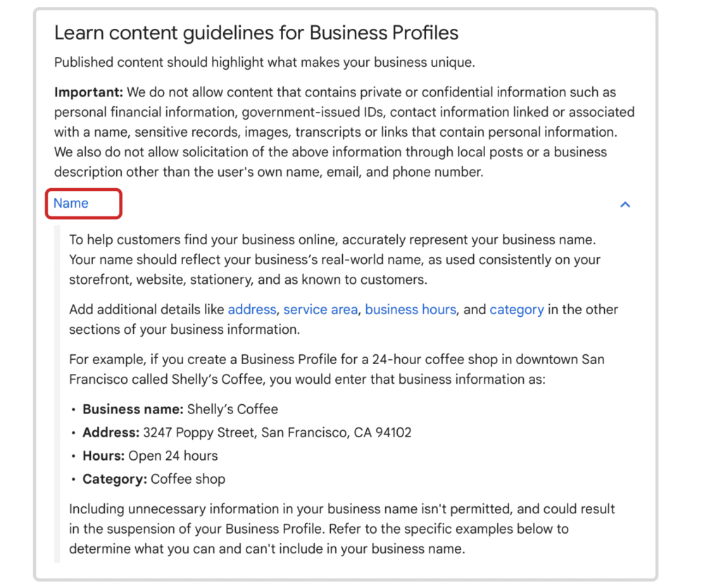Collapse the Name section chevron
Viewport: 721px width, 588px height.
pyautogui.click(x=625, y=204)
